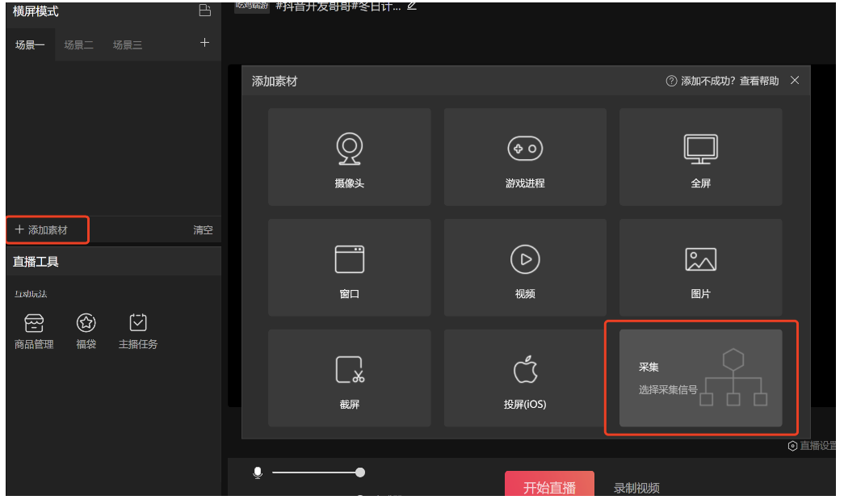Click the layout icon beside 横屏模式
This screenshot has height=504, width=844.
pyautogui.click(x=204, y=10)
